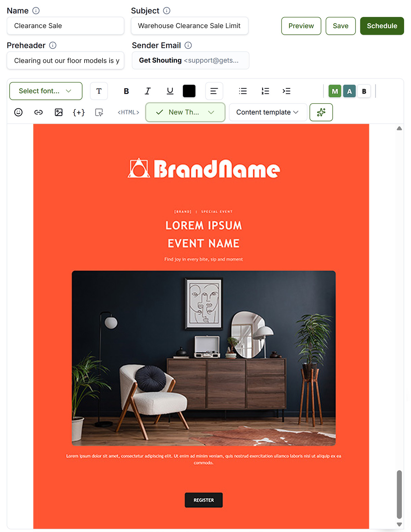Click the LOREM IPSUM heading
This screenshot has width=411, height=532.
[x=204, y=225]
